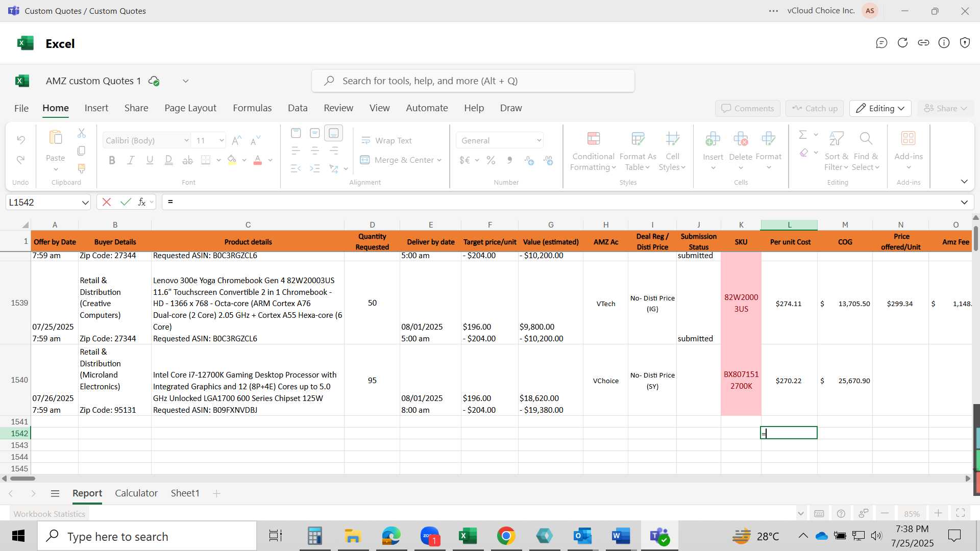Image resolution: width=980 pixels, height=551 pixels.
Task: Expand the formula bar chevron
Action: coord(964,203)
